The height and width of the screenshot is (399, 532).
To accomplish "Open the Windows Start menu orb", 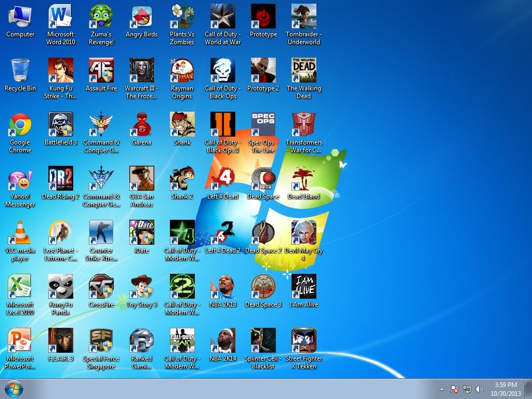I will 14,389.
